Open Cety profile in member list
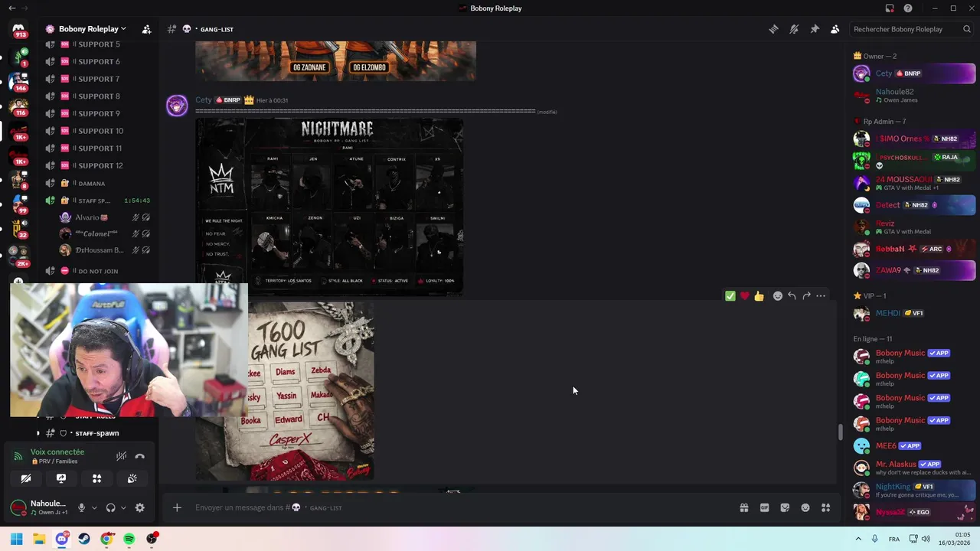 coord(914,73)
